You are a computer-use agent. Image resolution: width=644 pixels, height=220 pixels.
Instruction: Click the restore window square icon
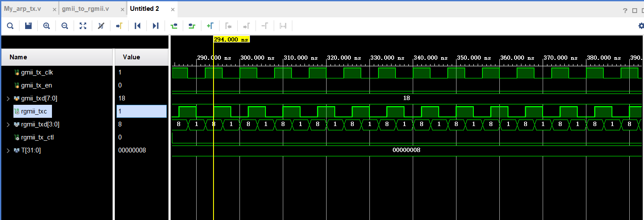(x=635, y=10)
